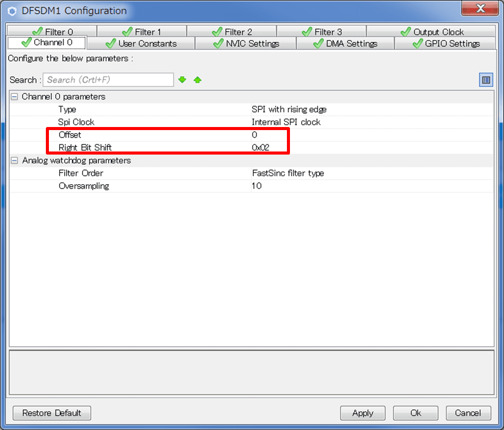This screenshot has height=430, width=504.
Task: Close the DFSDM1 Configuration window
Action: coord(480,9)
